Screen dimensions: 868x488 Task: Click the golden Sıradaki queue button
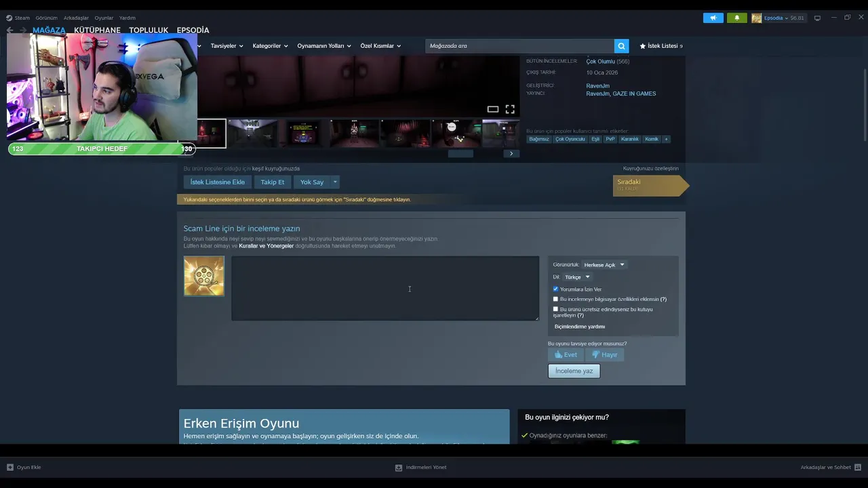650,185
